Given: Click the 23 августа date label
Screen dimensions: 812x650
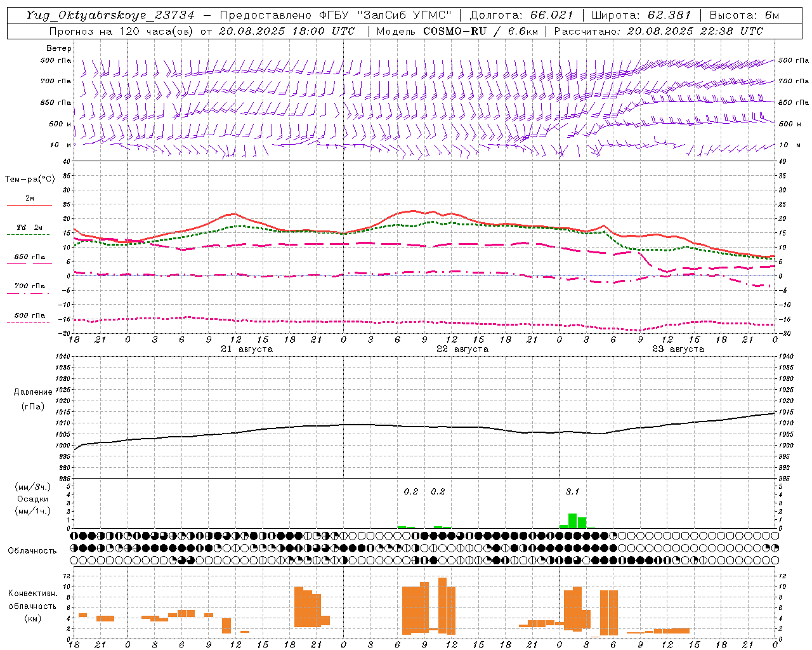Looking at the screenshot, I should pyautogui.click(x=678, y=349).
